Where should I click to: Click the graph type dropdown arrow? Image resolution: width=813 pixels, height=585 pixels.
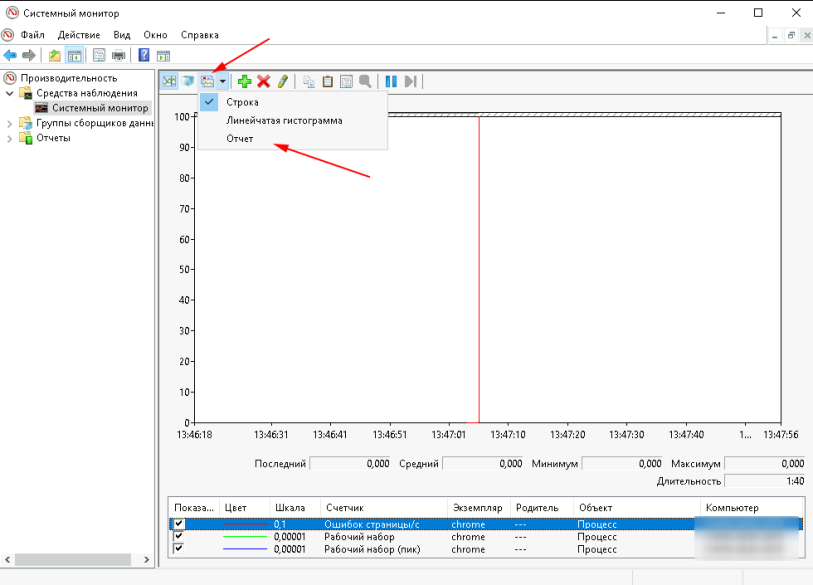(x=223, y=81)
